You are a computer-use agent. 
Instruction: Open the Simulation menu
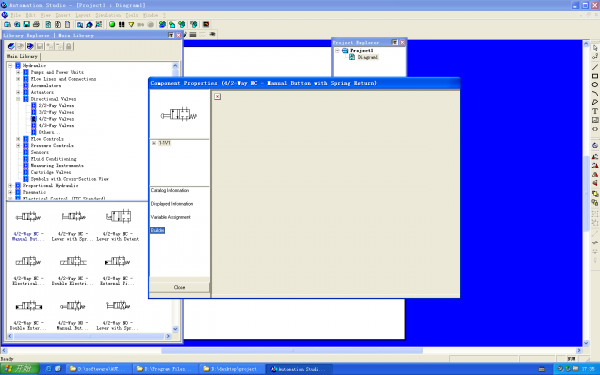pos(108,15)
